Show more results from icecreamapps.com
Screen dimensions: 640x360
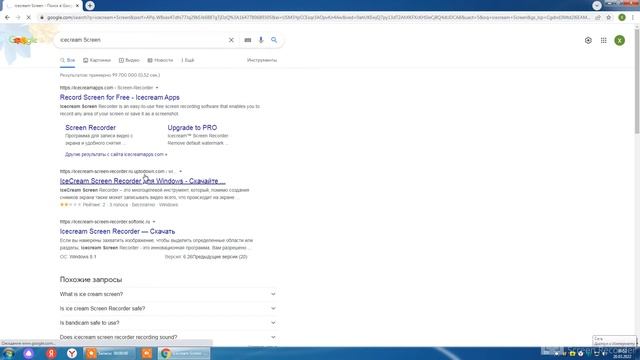pyautogui.click(x=116, y=155)
